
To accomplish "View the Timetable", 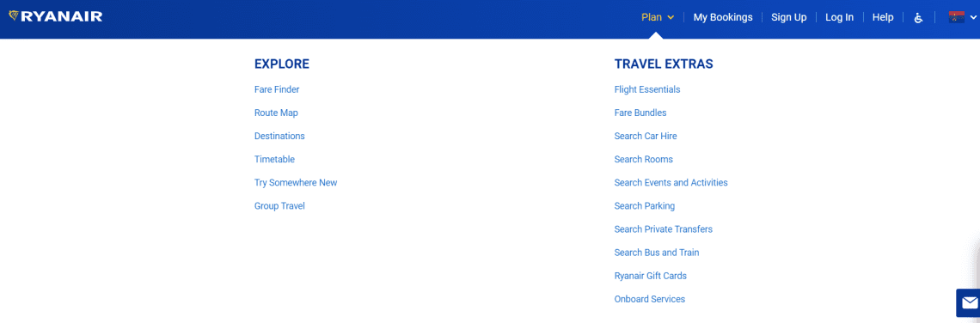I will click(274, 159).
